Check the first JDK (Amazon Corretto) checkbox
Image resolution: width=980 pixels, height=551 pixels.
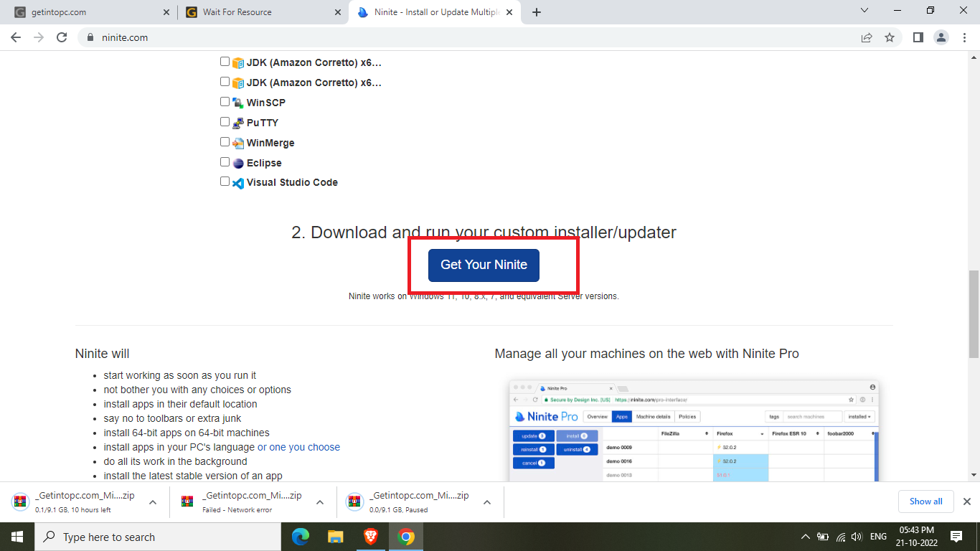point(225,62)
